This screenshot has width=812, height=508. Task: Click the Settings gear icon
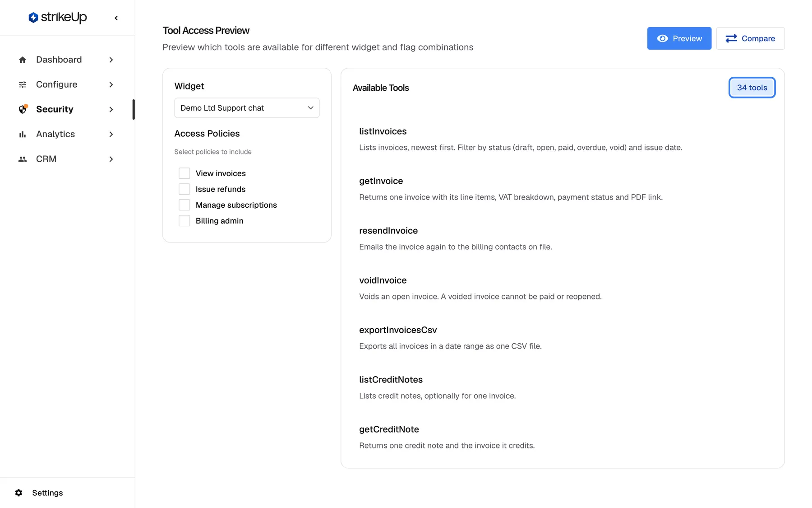coord(18,493)
